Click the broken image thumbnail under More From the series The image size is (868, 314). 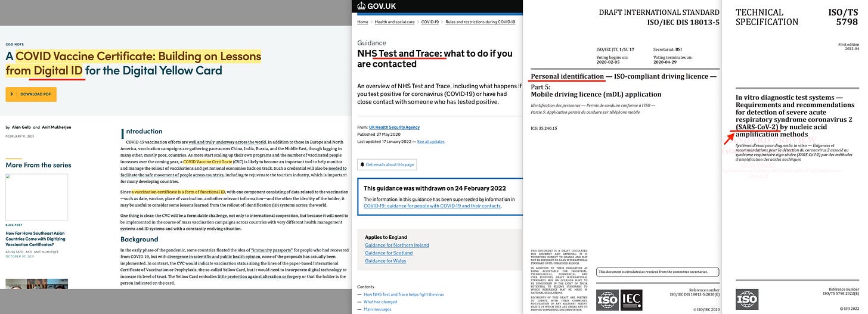[x=37, y=197]
